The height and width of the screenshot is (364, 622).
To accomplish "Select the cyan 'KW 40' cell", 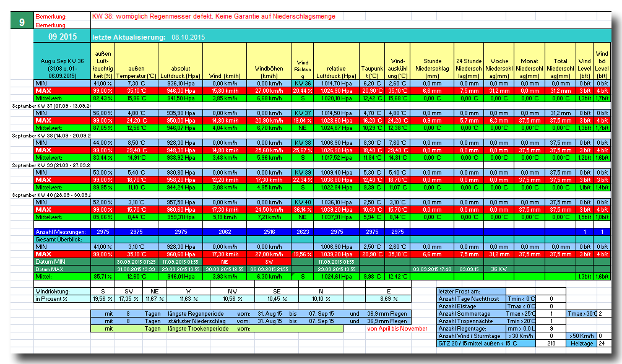I will coord(302,202).
